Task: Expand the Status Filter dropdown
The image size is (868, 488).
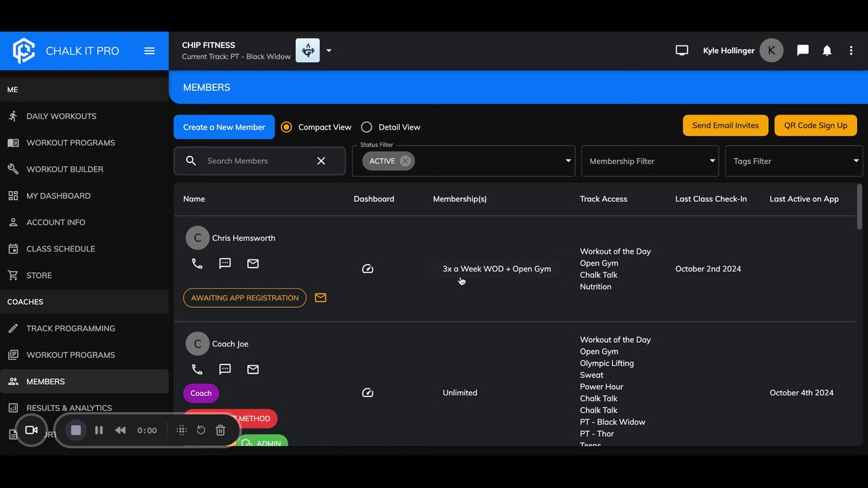Action: [568, 161]
